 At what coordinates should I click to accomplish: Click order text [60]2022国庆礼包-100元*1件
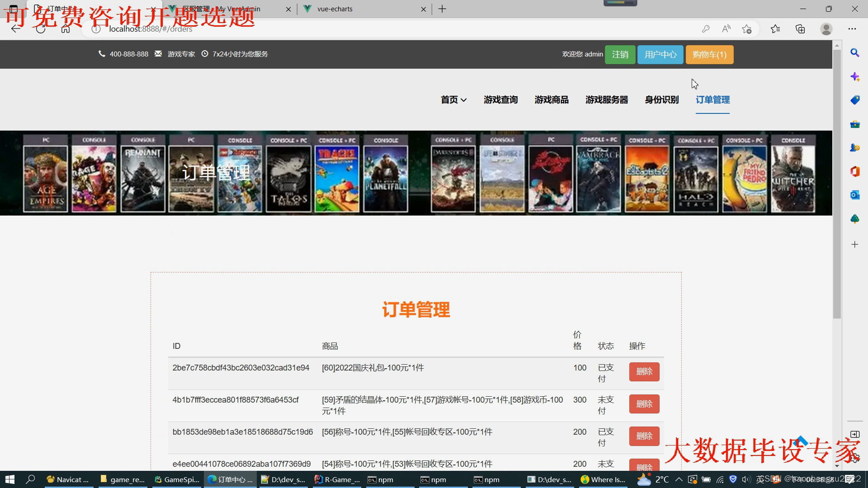pyautogui.click(x=373, y=368)
